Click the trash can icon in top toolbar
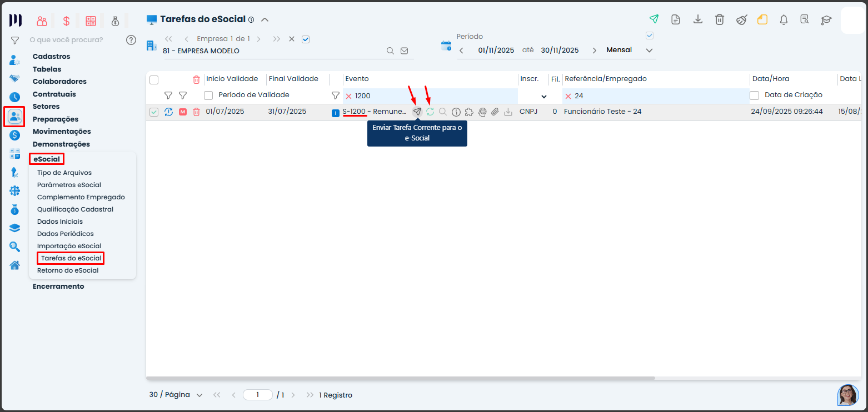Image resolution: width=868 pixels, height=412 pixels. tap(720, 19)
